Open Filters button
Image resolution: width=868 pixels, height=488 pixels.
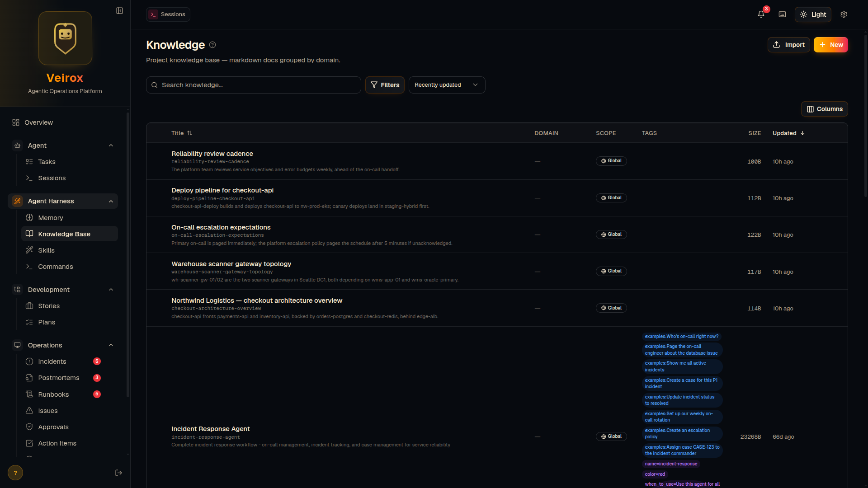385,85
